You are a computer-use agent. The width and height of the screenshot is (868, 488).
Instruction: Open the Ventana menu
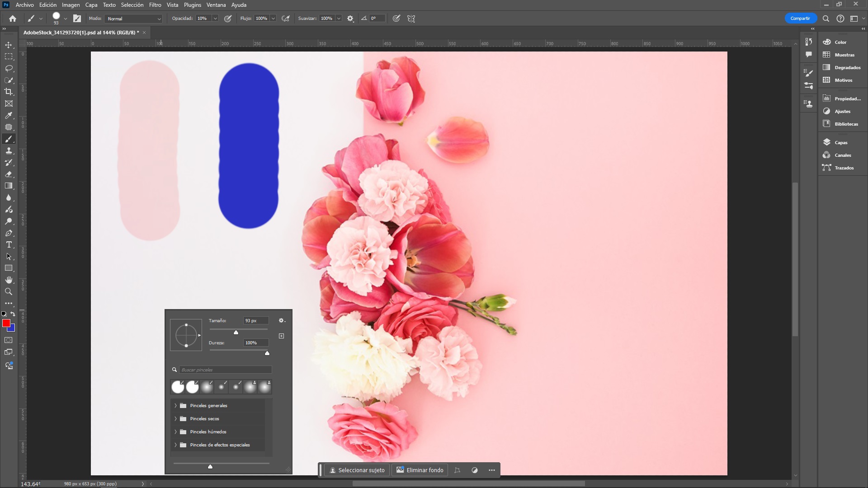(216, 5)
